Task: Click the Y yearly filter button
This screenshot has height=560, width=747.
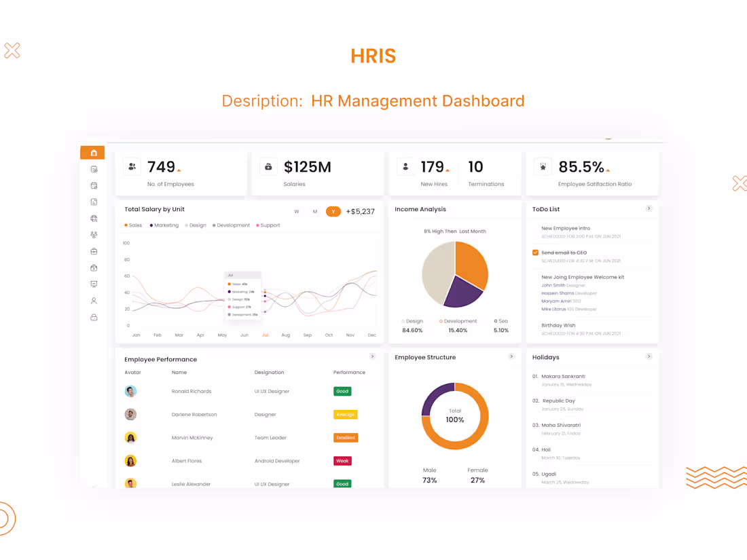Action: pyautogui.click(x=333, y=211)
